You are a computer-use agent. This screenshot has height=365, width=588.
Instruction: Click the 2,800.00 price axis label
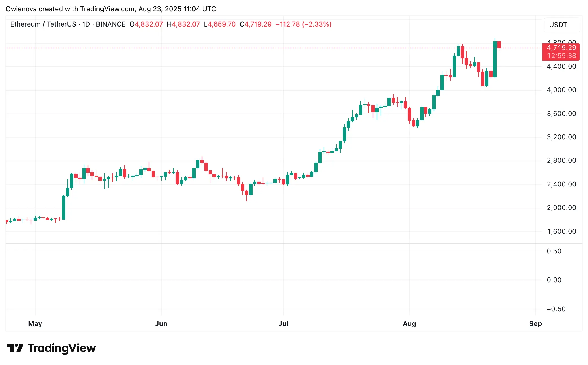click(561, 160)
